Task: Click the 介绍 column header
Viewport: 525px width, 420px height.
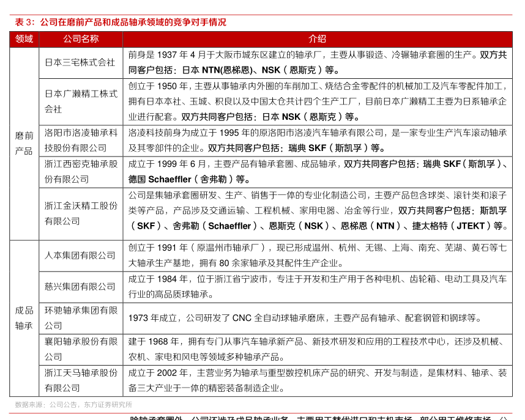Action: pos(317,39)
